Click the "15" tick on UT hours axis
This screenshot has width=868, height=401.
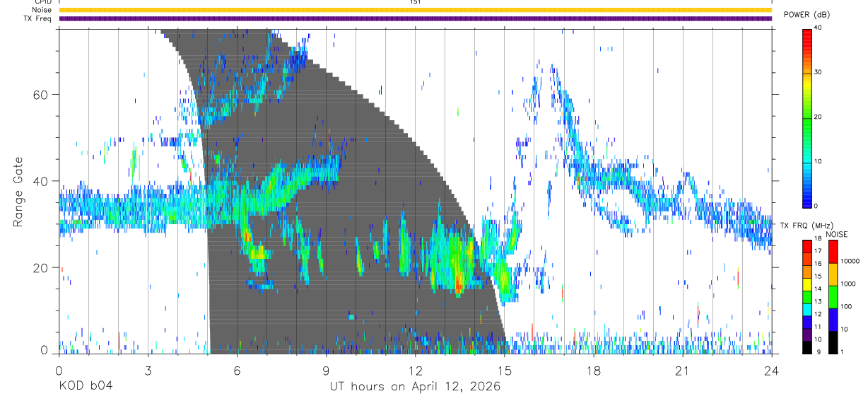click(505, 371)
